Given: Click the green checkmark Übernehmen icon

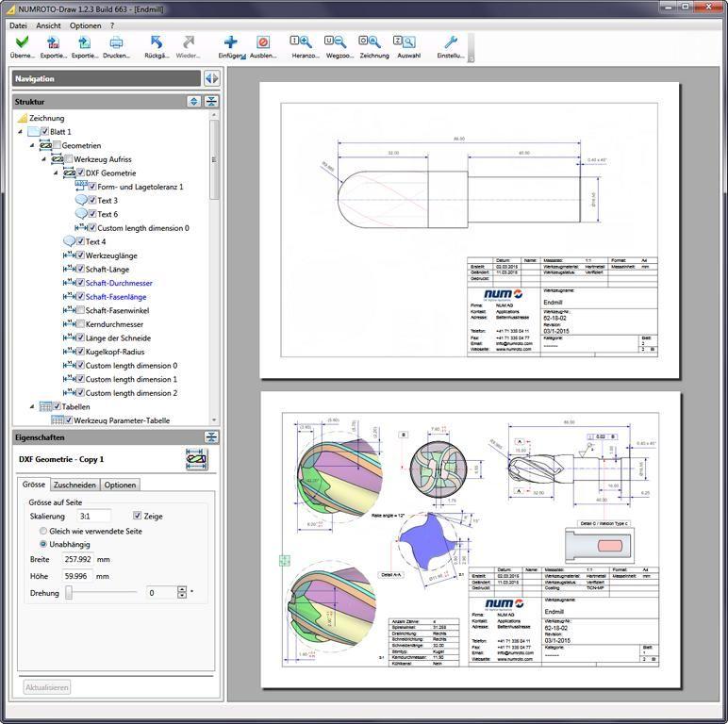Looking at the screenshot, I should (22, 42).
